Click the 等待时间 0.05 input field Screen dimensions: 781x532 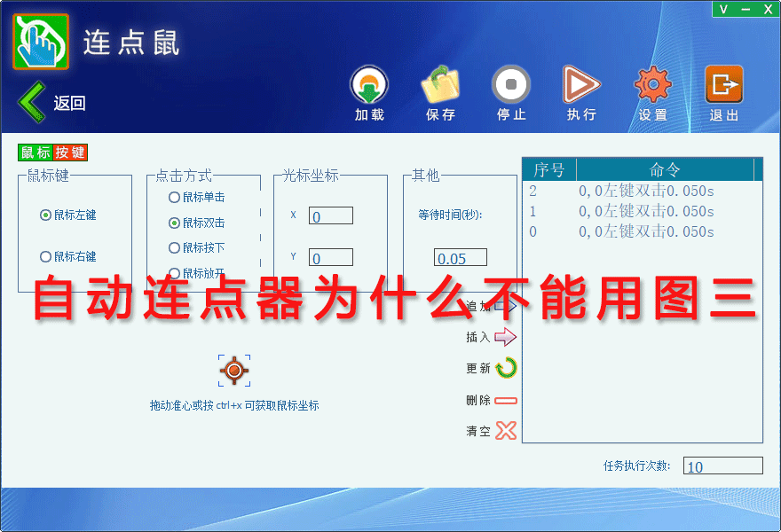pyautogui.click(x=461, y=258)
